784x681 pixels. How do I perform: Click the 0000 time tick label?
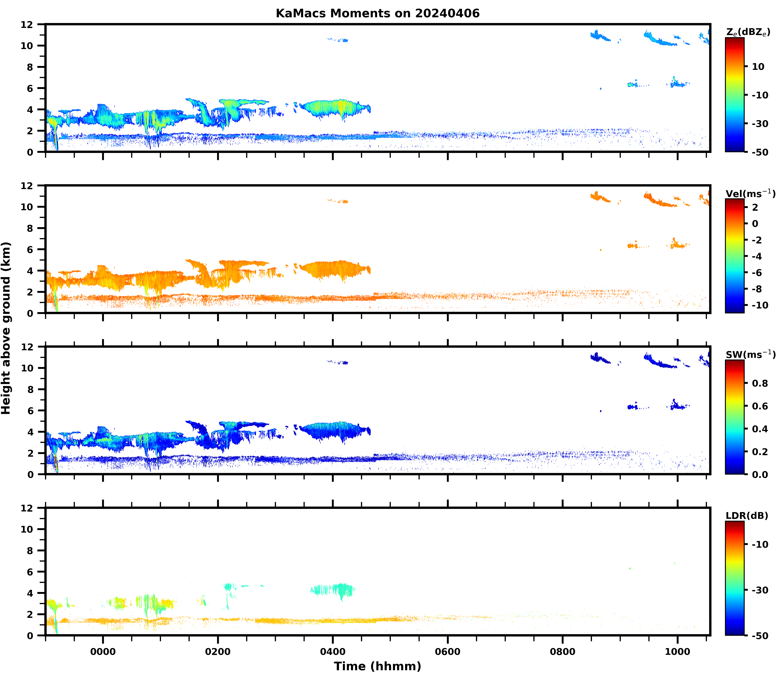click(103, 652)
